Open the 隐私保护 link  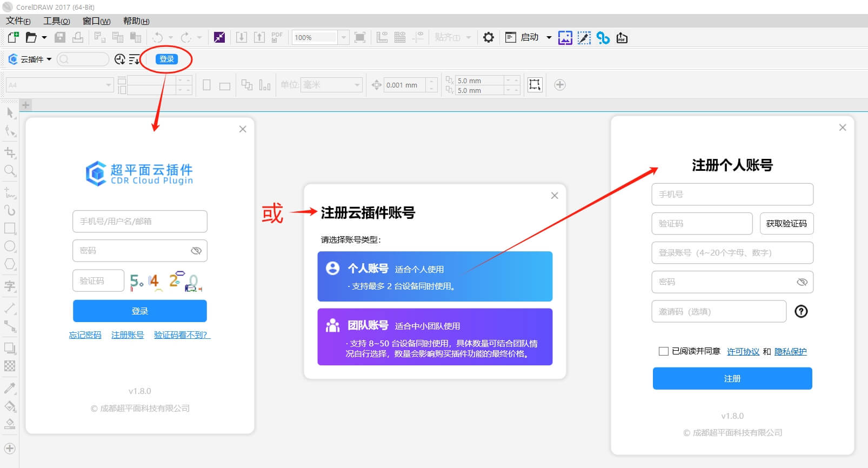point(790,351)
